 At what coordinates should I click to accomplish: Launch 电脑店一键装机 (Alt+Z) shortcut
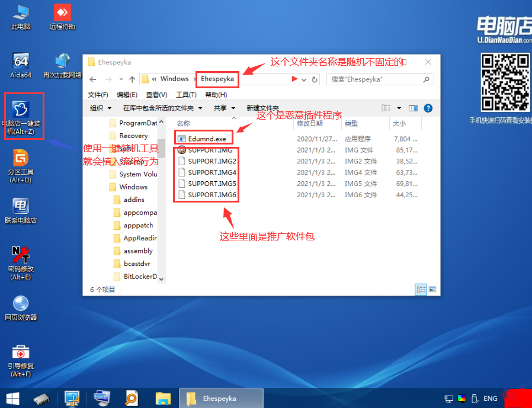click(x=21, y=117)
